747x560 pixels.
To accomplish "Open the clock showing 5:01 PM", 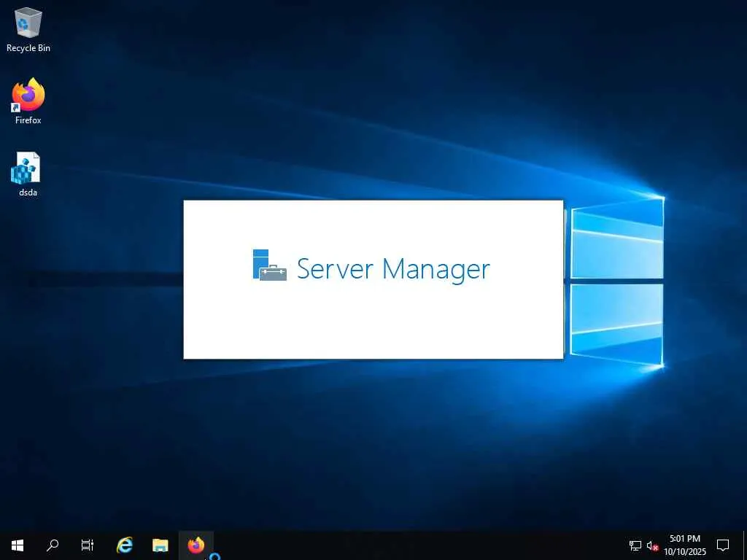I will [684, 545].
